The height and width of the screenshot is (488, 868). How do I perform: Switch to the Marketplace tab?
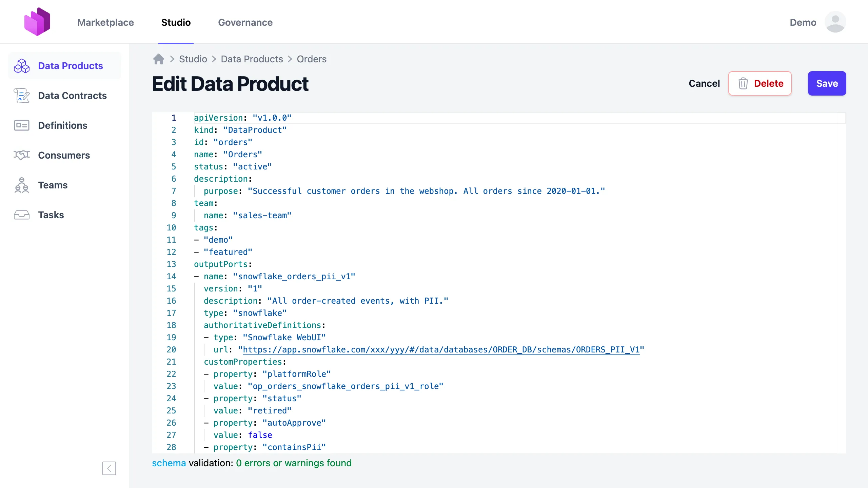(x=105, y=22)
